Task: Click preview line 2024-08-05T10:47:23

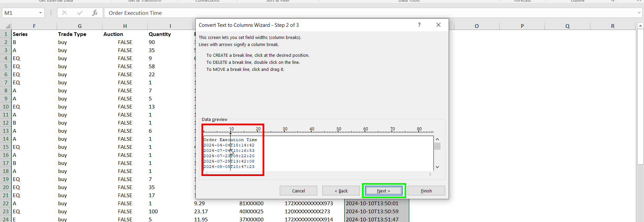Action: tap(229, 167)
